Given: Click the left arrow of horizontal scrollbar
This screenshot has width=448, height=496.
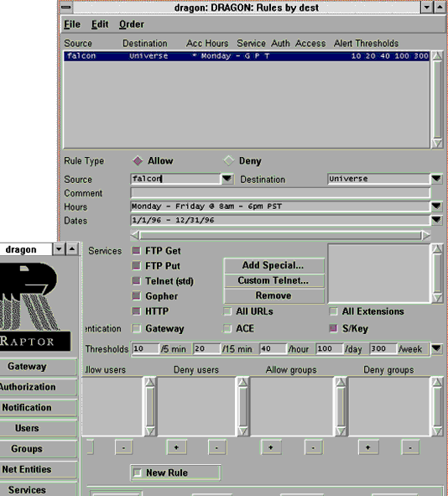Looking at the screenshot, I should (135, 235).
